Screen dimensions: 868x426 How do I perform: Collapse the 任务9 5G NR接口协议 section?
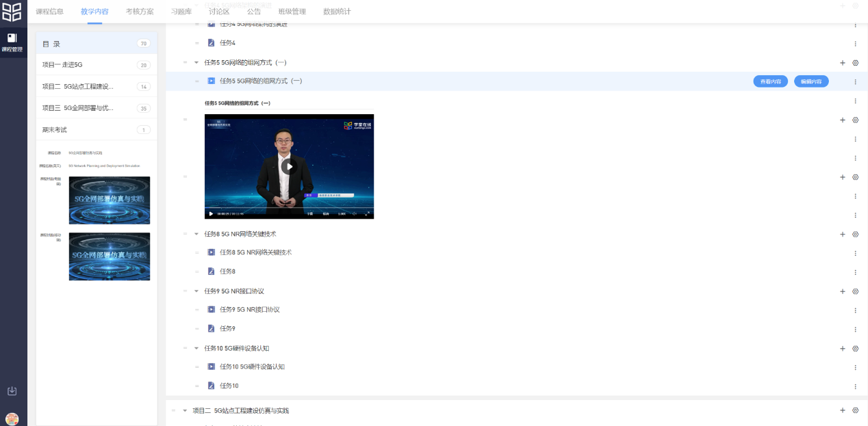pos(197,291)
